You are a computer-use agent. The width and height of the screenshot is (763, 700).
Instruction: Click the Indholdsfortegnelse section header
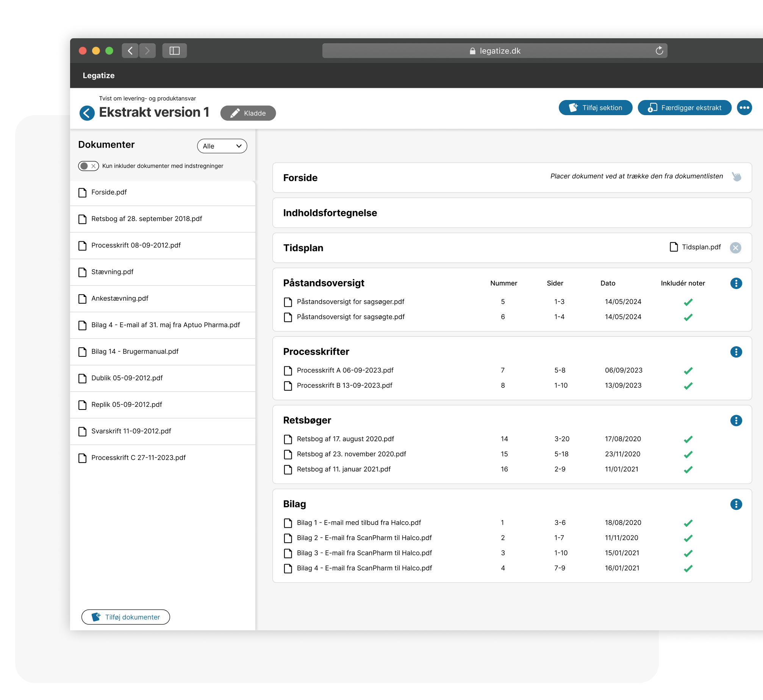(x=330, y=213)
